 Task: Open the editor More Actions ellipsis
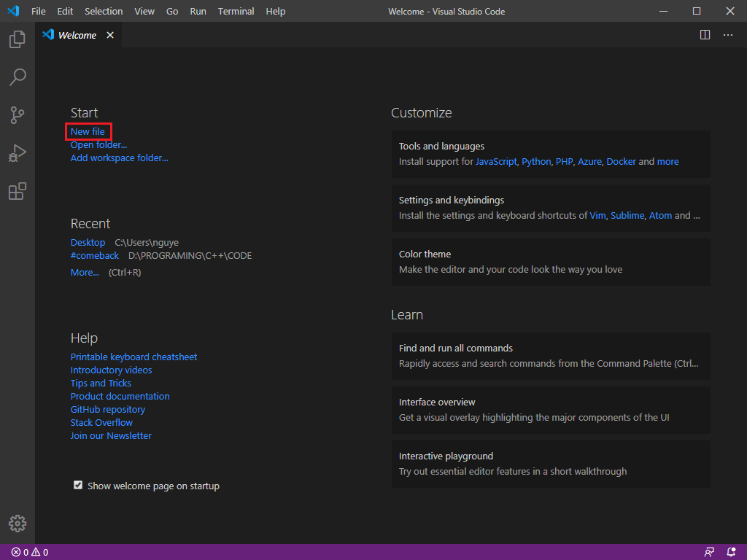coord(728,35)
